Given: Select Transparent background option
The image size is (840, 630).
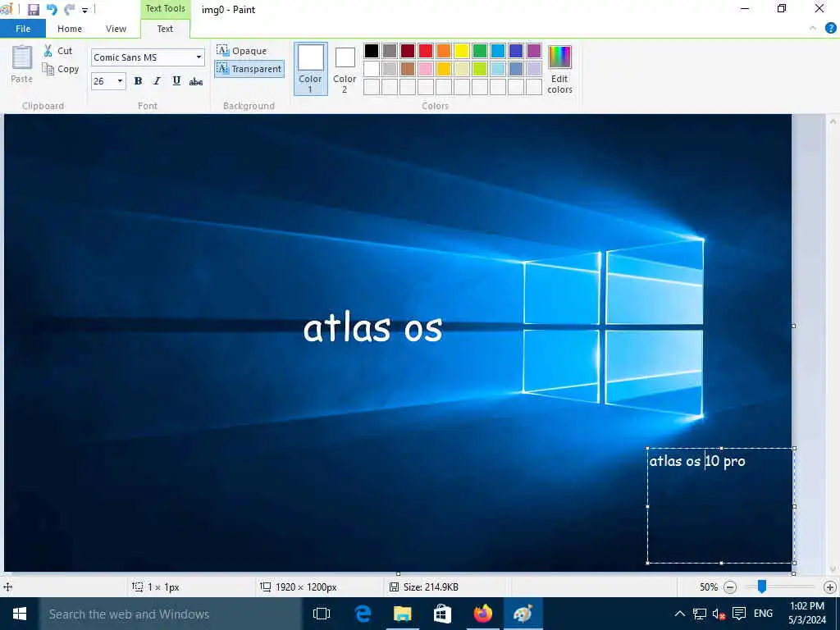Looking at the screenshot, I should pos(249,69).
